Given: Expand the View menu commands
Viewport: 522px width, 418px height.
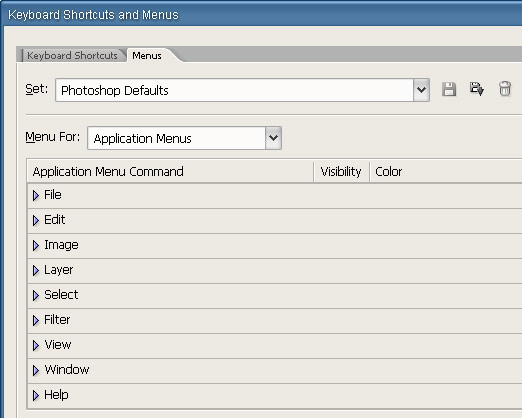Looking at the screenshot, I should click(x=36, y=345).
